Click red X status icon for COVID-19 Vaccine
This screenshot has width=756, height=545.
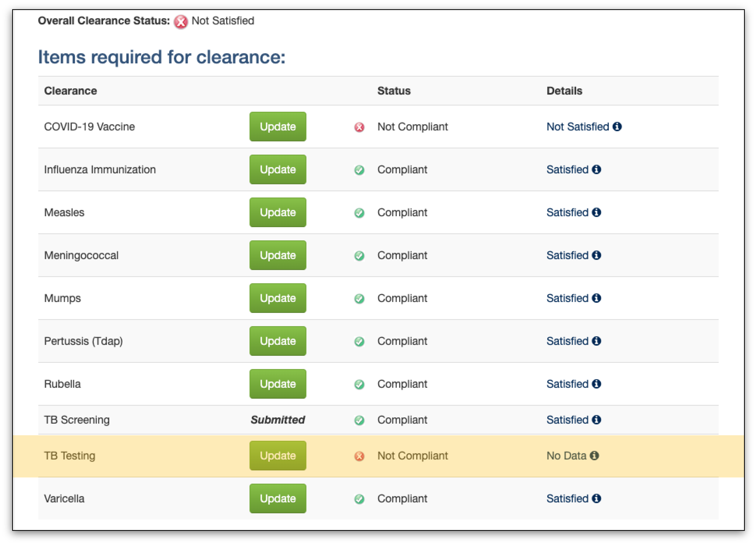coord(359,127)
